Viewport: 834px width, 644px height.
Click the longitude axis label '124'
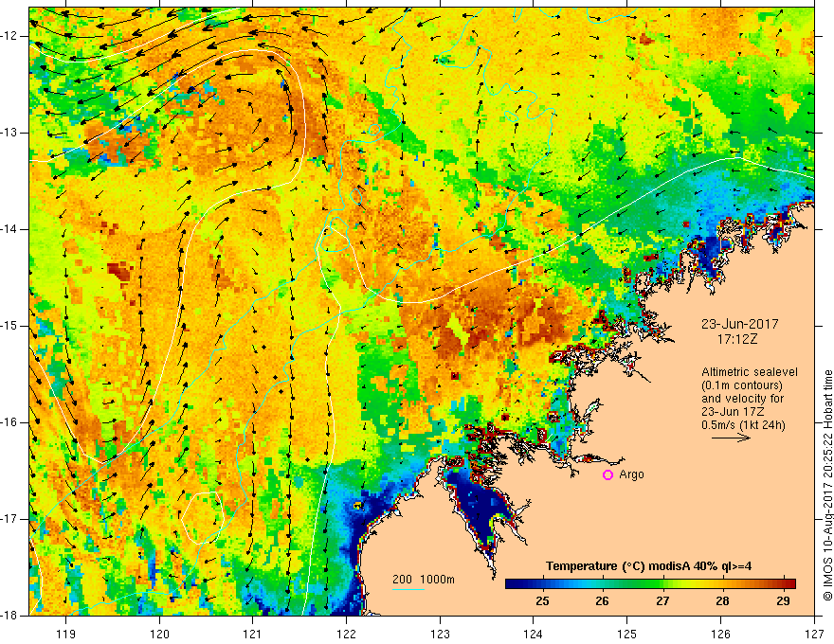pyautogui.click(x=534, y=634)
